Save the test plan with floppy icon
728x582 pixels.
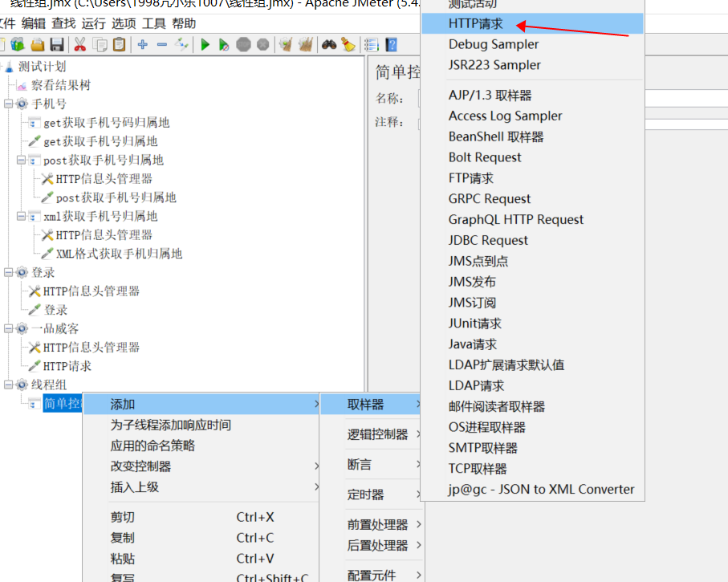coord(57,45)
